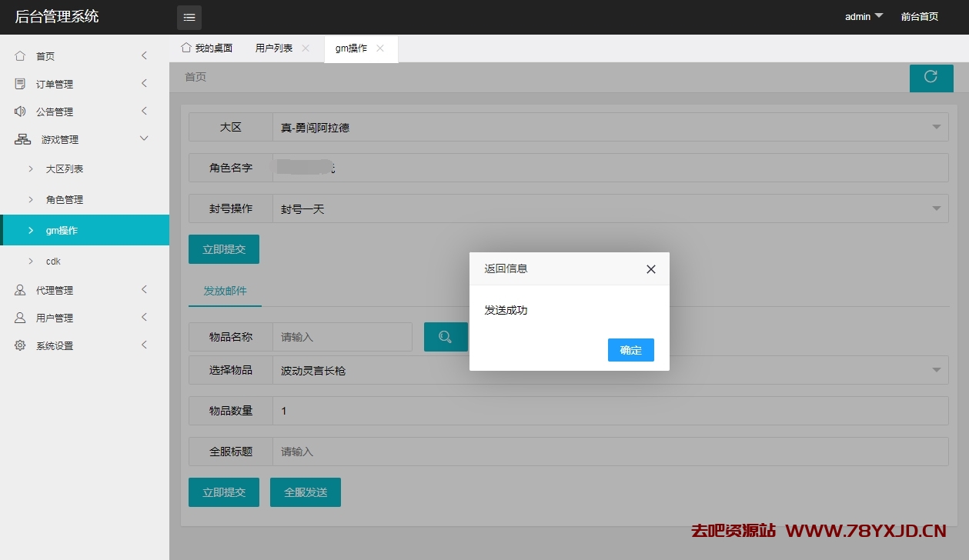Collapse the 游戏管理 menu chevron
The width and height of the screenshot is (969, 560).
tap(144, 138)
